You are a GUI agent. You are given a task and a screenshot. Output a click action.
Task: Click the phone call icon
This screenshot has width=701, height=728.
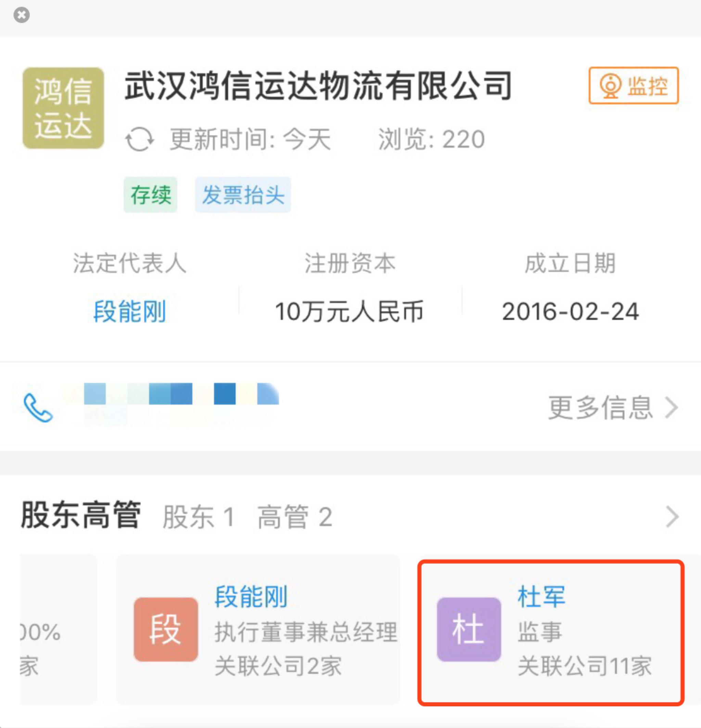pyautogui.click(x=38, y=408)
